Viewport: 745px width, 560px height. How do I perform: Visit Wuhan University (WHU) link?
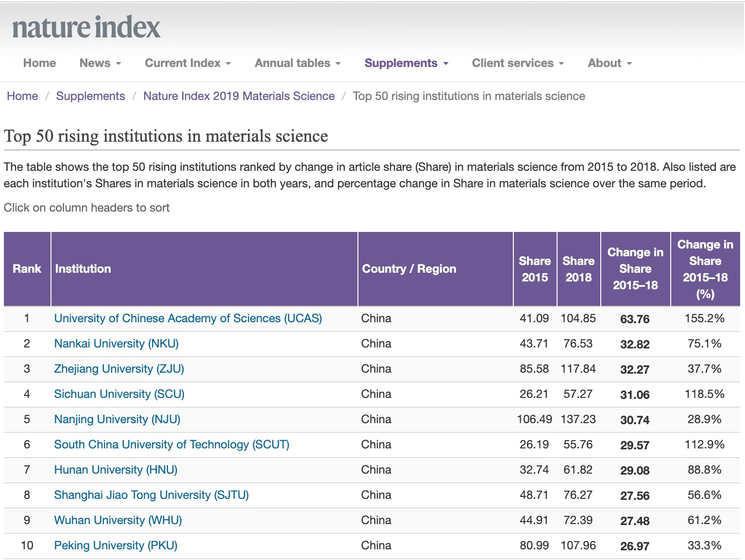[x=118, y=520]
